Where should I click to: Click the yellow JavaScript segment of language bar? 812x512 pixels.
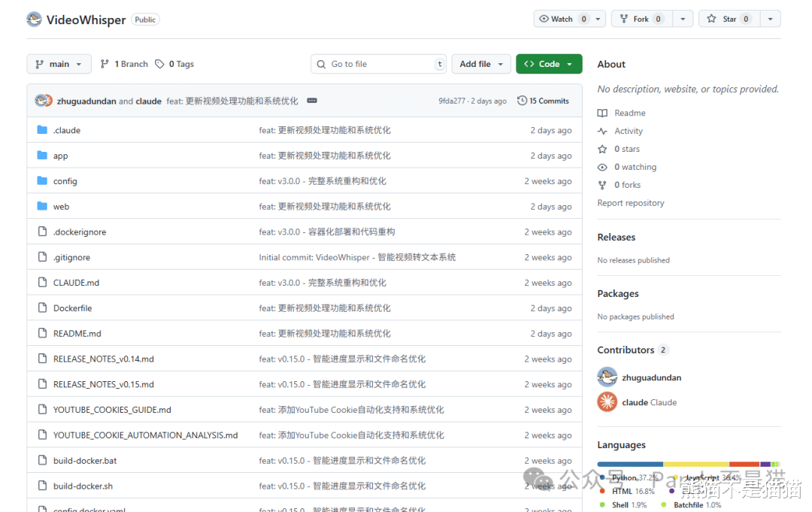click(696, 464)
